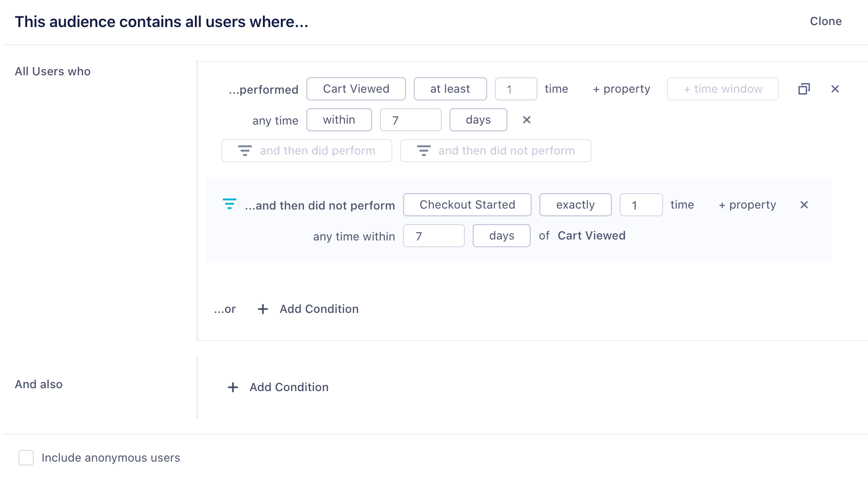
Task: Open the Cart Viewed event dropdown
Action: (356, 89)
